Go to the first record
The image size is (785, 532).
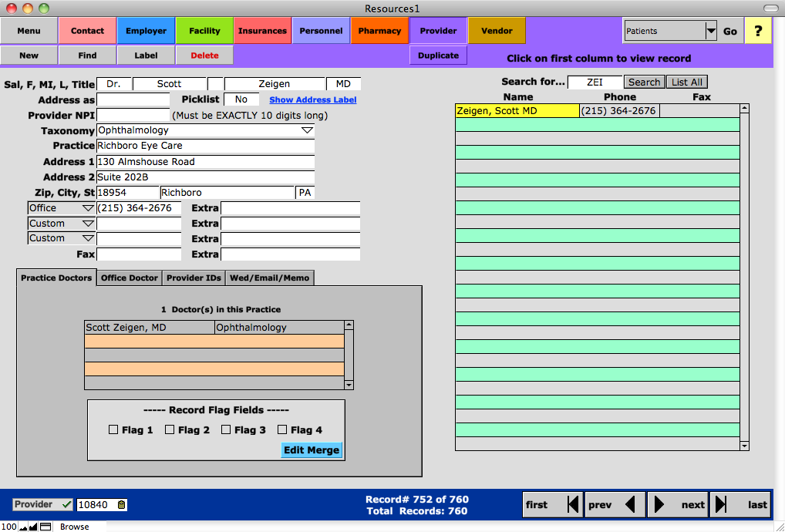(x=553, y=504)
